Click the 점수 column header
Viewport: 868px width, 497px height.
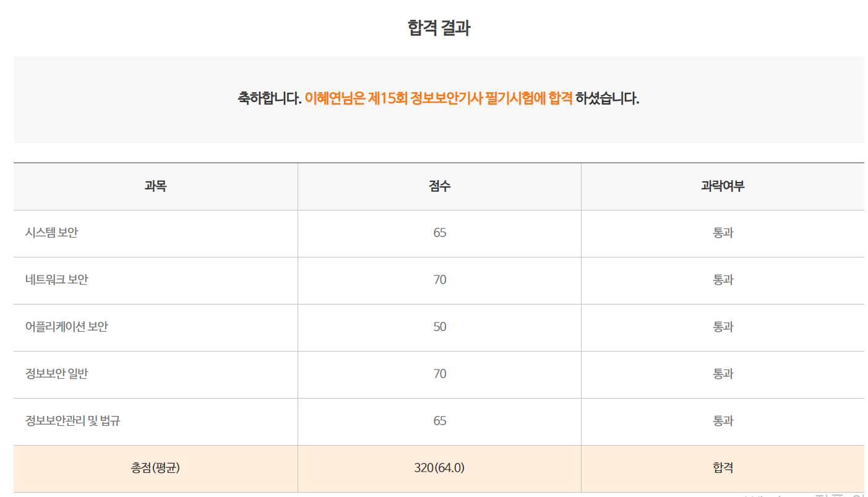point(439,186)
